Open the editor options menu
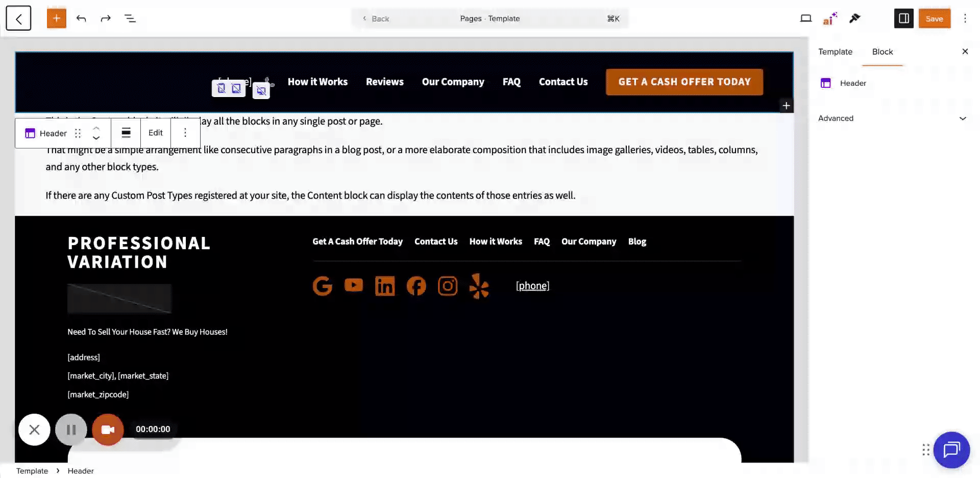This screenshot has height=478, width=980. (965, 18)
